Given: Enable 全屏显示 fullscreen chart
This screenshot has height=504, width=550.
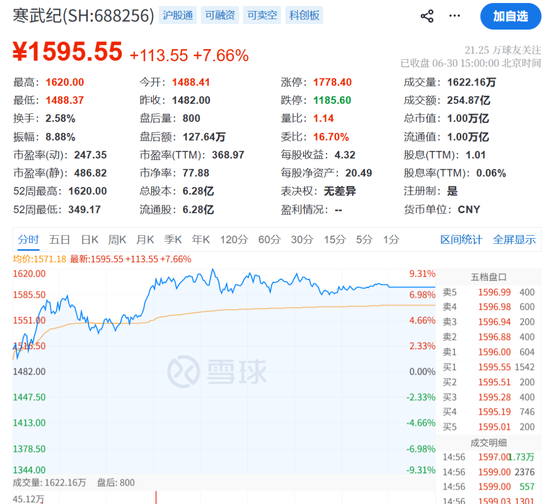Looking at the screenshot, I should click(x=514, y=240).
